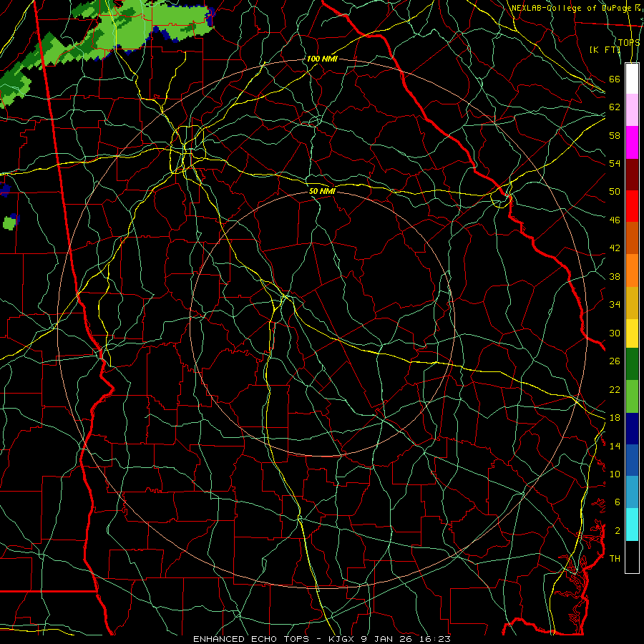Click the legend value '22'

615,390
